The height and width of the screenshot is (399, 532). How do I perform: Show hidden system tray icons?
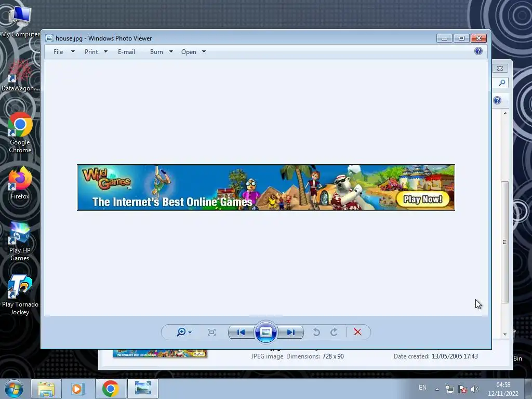(x=437, y=389)
